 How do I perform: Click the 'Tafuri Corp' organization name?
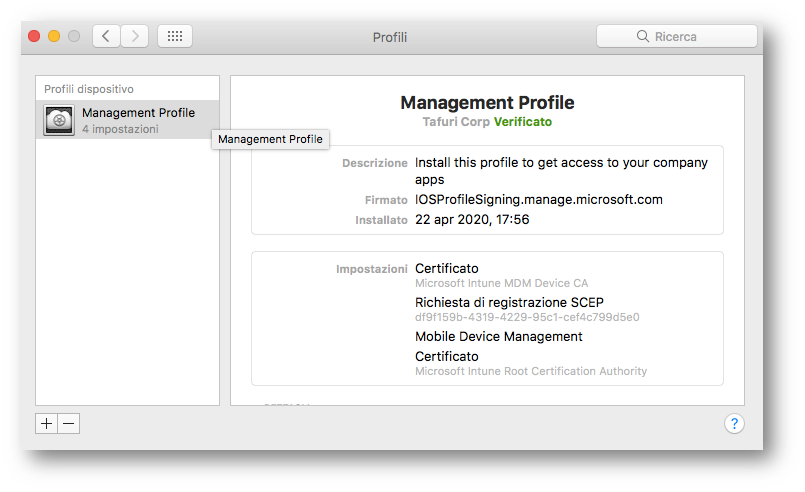[456, 122]
